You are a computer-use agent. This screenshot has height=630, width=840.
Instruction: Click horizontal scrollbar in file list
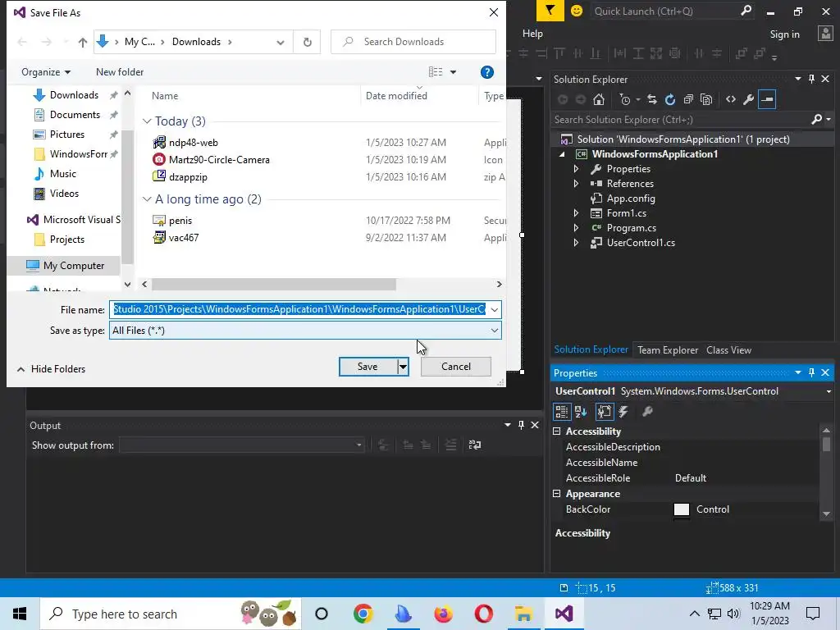pyautogui.click(x=274, y=285)
